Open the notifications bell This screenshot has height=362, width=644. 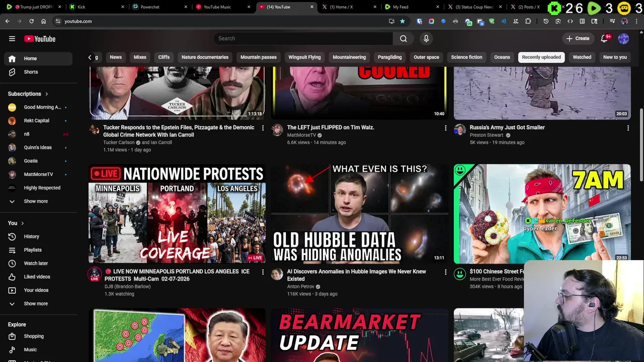604,39
